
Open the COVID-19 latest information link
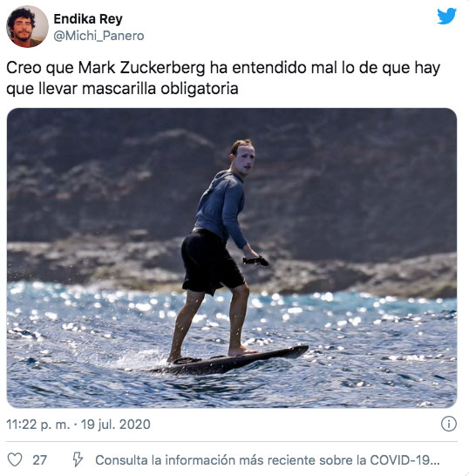267,460
